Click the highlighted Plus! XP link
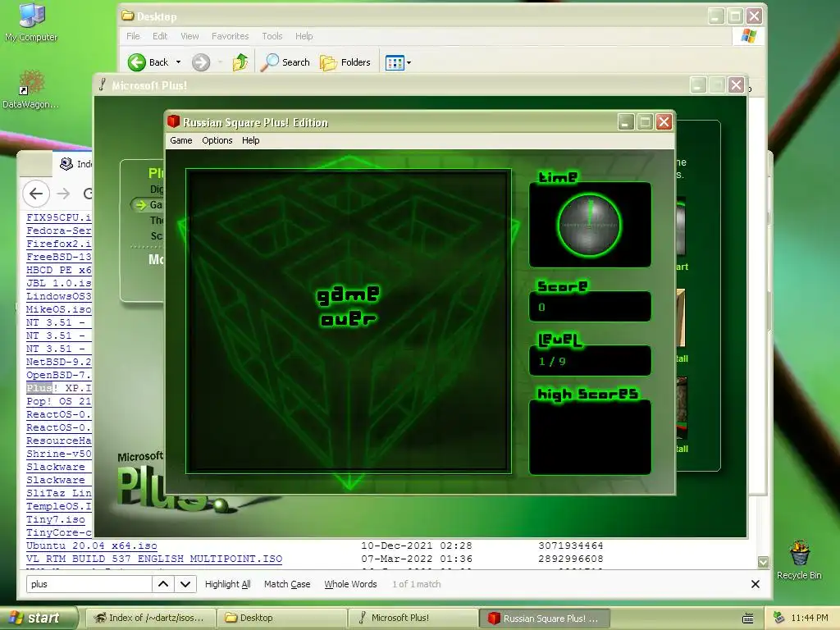Viewport: 840px width, 630px height. 59,388
